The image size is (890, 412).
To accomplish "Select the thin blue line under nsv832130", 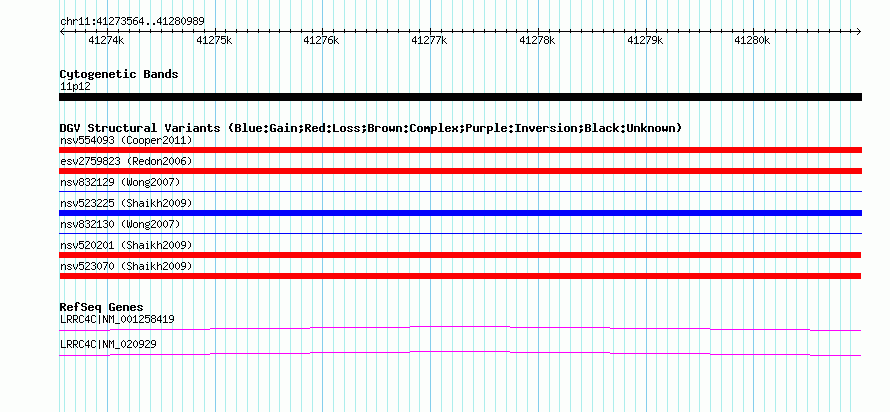I will (x=460, y=234).
